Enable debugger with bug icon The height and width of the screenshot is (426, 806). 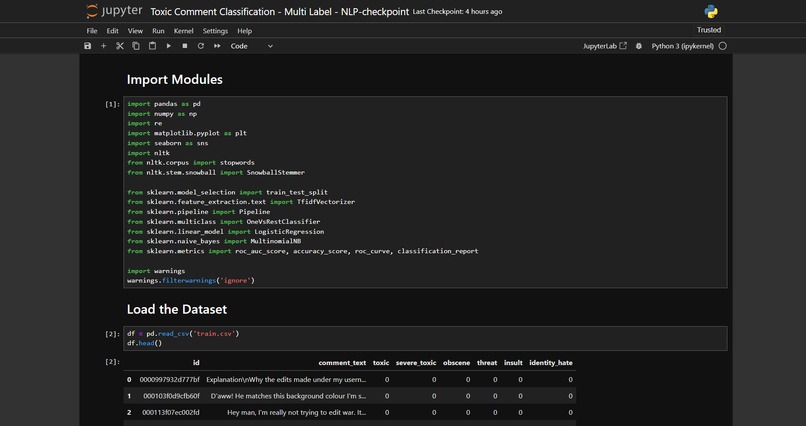[638, 46]
